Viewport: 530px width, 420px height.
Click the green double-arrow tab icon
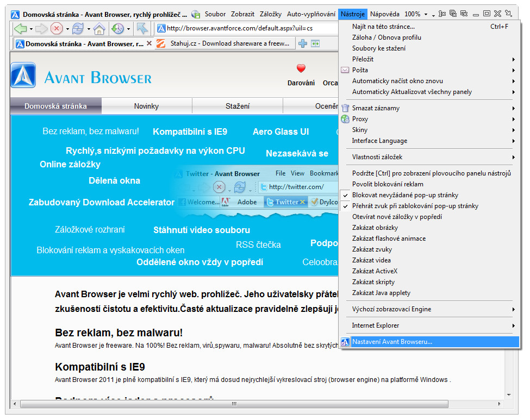point(315,43)
